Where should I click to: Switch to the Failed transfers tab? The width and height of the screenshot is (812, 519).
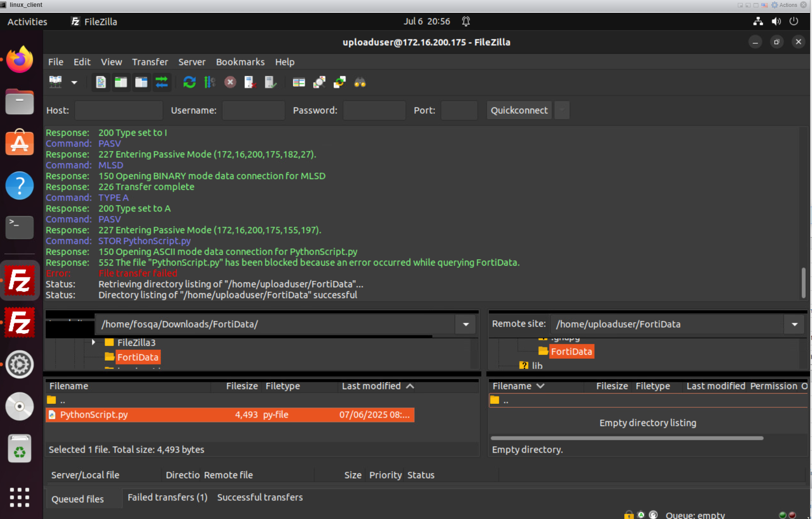point(167,497)
